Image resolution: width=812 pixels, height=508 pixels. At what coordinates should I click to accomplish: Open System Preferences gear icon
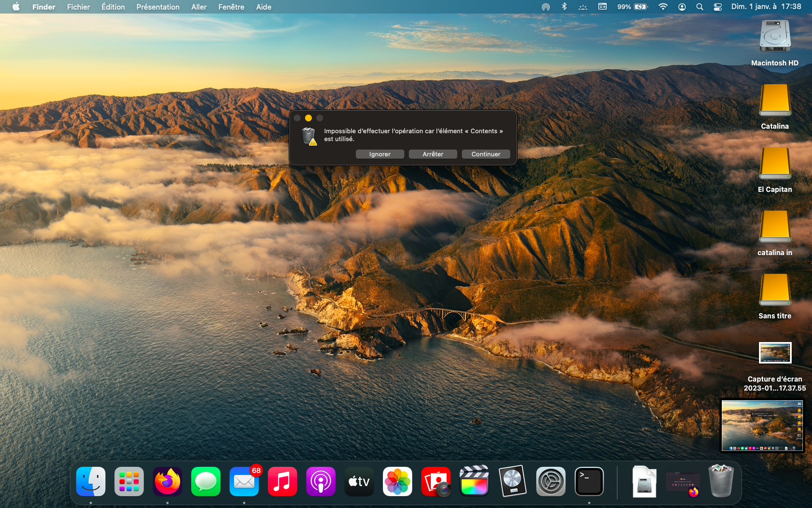(x=551, y=481)
